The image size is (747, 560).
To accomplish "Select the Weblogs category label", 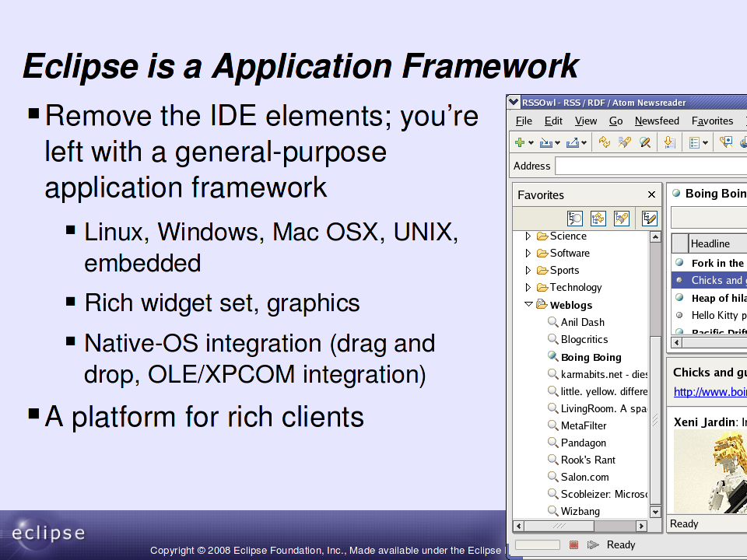I will (x=570, y=305).
